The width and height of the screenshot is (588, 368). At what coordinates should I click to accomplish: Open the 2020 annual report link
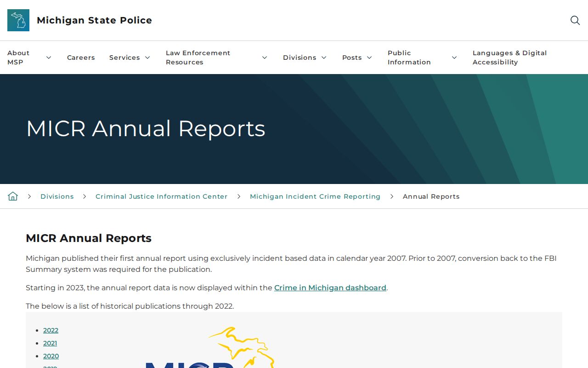click(x=51, y=356)
